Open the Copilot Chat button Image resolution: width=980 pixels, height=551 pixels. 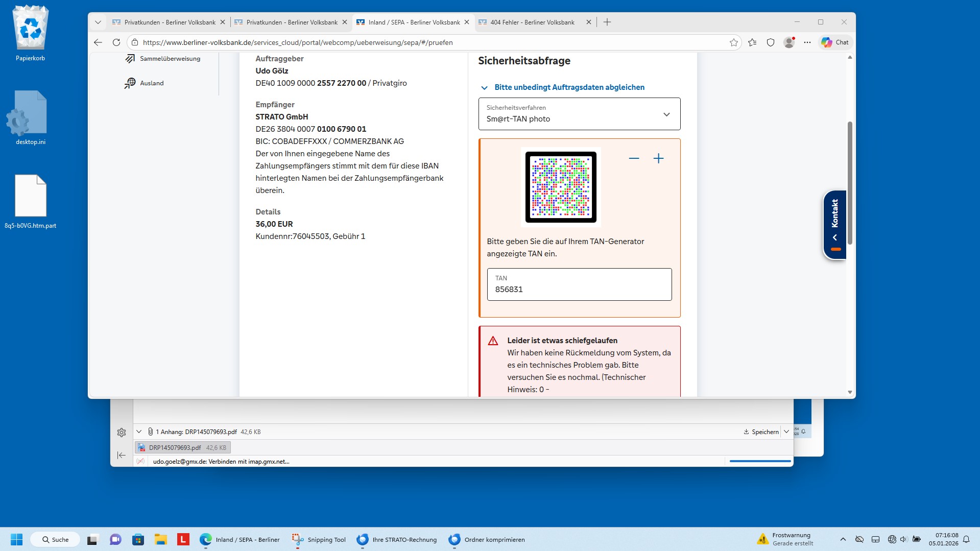click(834, 42)
